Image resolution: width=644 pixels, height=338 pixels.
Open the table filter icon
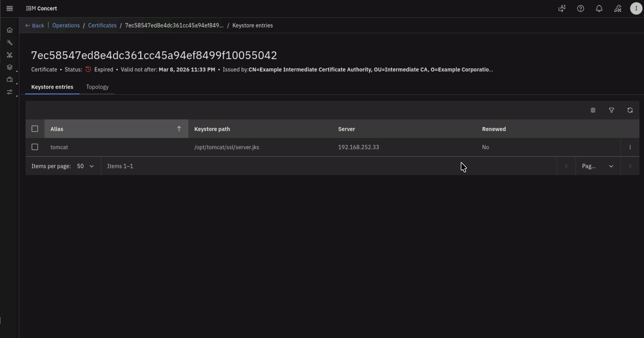click(x=611, y=110)
